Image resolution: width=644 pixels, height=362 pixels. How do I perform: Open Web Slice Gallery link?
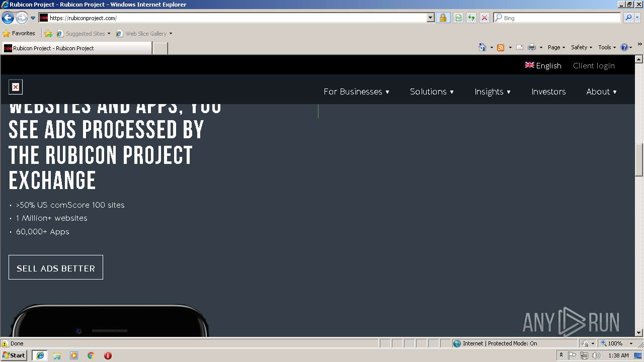tap(144, 34)
